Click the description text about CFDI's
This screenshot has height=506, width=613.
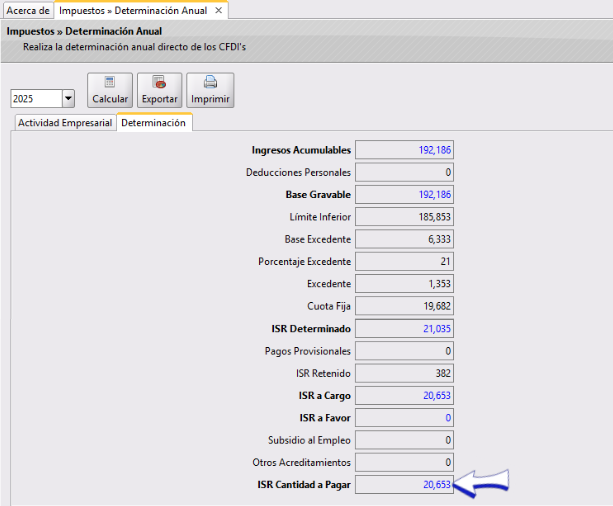(134, 47)
